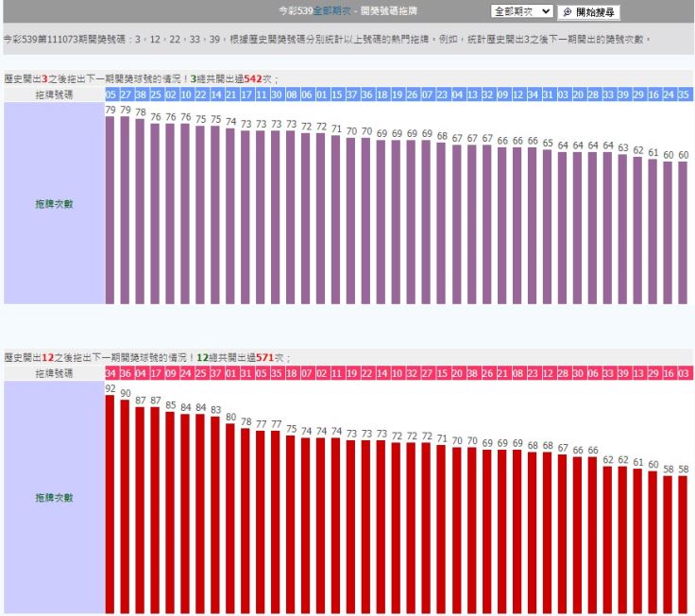Select number 36 in the pink header row
The width and height of the screenshot is (695, 616).
click(x=126, y=374)
